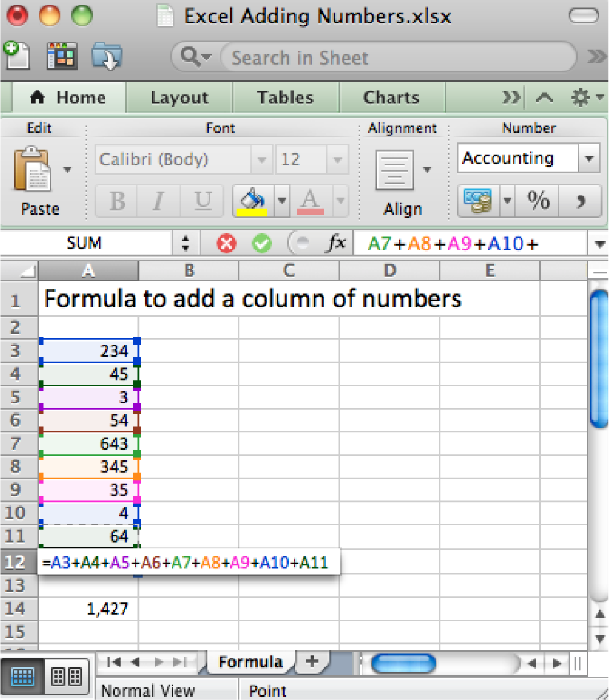Open the Charts ribbon tab
The height and width of the screenshot is (700, 609).
[x=391, y=98]
